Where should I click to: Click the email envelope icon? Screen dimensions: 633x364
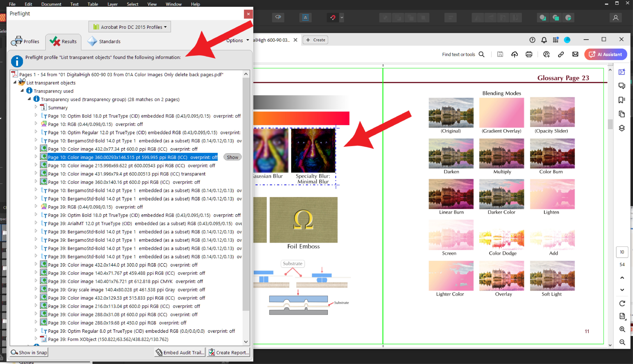575,54
